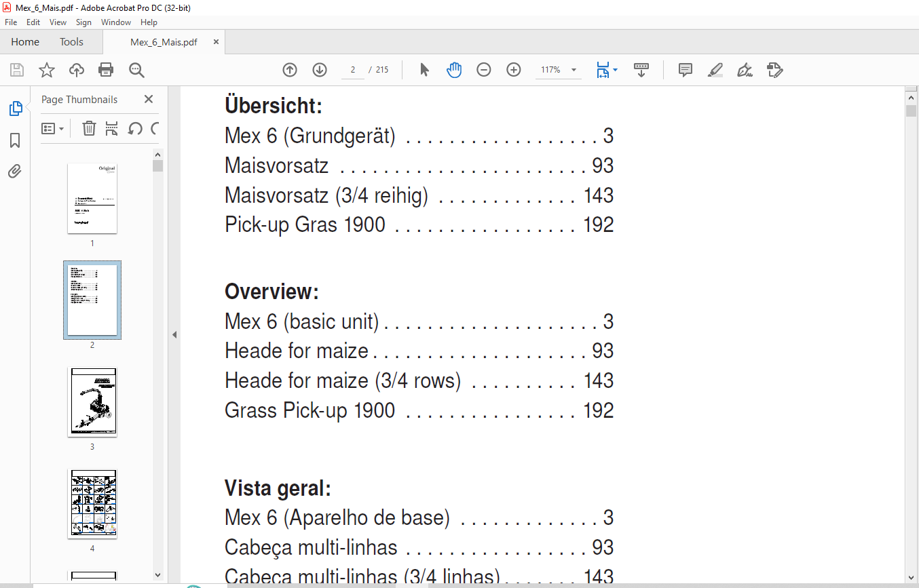Rotate page counterclockwise in thumbnails

point(135,128)
